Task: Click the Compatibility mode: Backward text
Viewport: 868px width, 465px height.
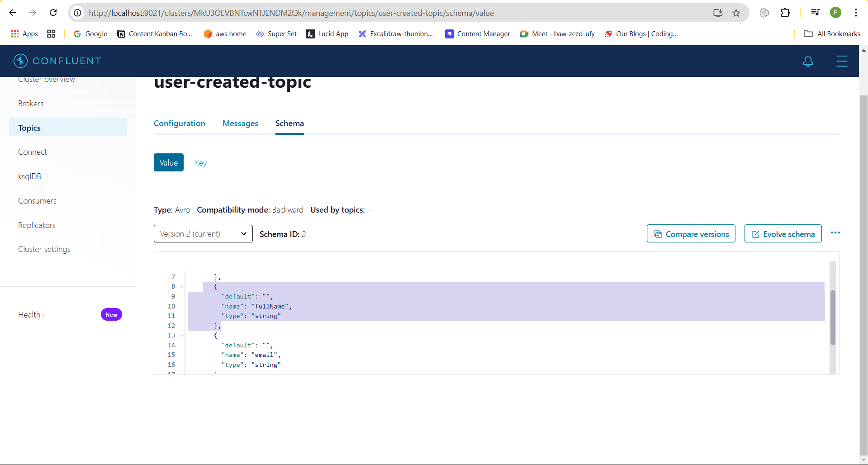Action: (250, 210)
